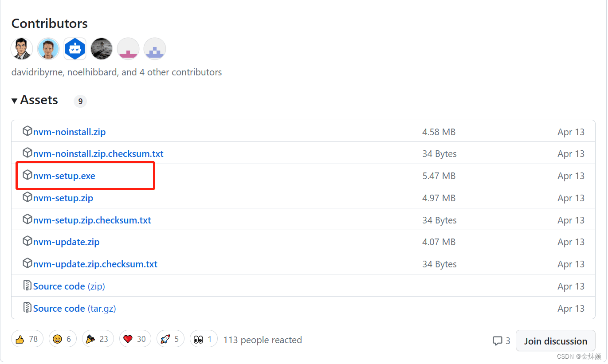The height and width of the screenshot is (364, 608).
Task: Download nvm-noinstall.zip
Action: click(69, 132)
